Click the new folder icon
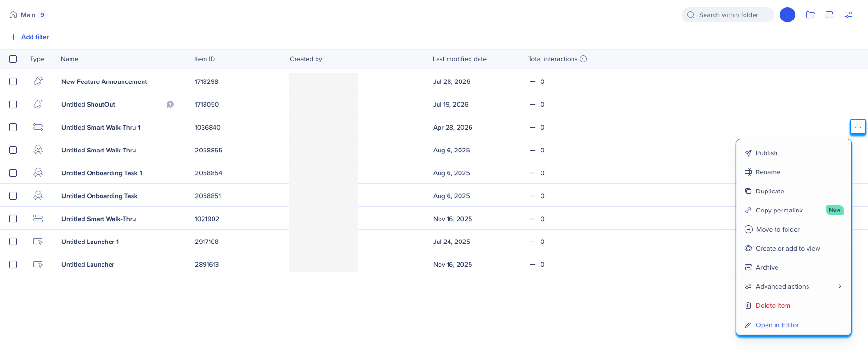Image resolution: width=868 pixels, height=353 pixels. tap(810, 15)
